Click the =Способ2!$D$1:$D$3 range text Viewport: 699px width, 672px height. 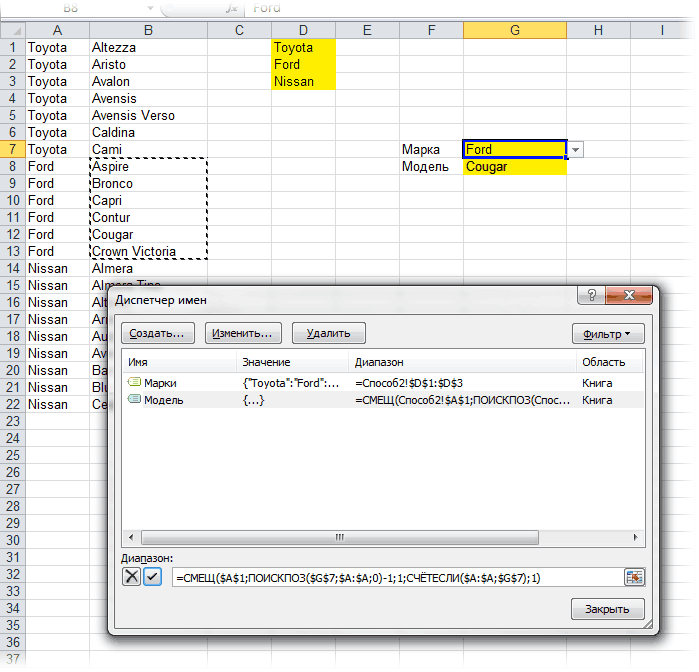pos(409,383)
